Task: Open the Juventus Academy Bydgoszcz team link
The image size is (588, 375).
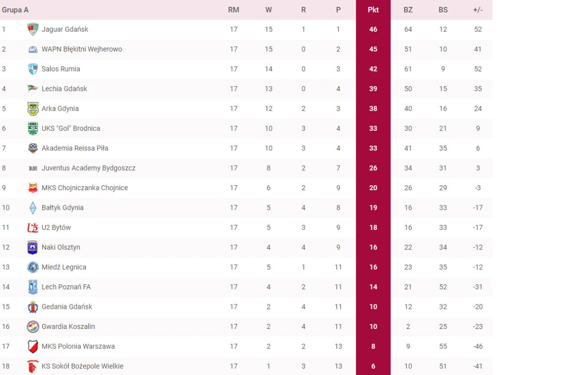Action: pos(89,168)
